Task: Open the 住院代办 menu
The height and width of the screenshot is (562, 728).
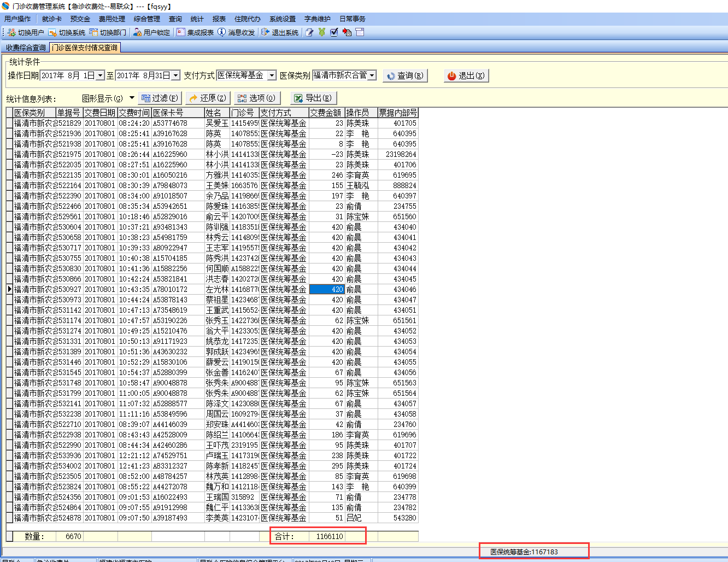Action: pos(248,19)
